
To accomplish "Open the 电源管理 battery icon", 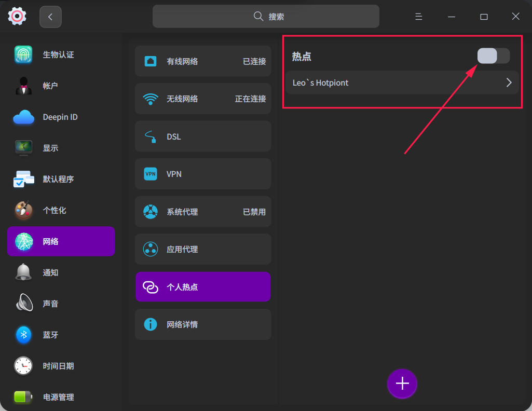I will coord(23,397).
